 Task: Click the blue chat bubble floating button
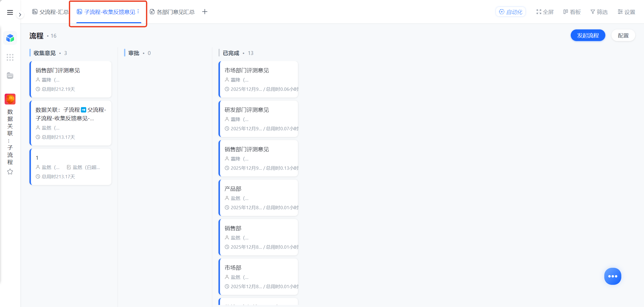(613, 276)
